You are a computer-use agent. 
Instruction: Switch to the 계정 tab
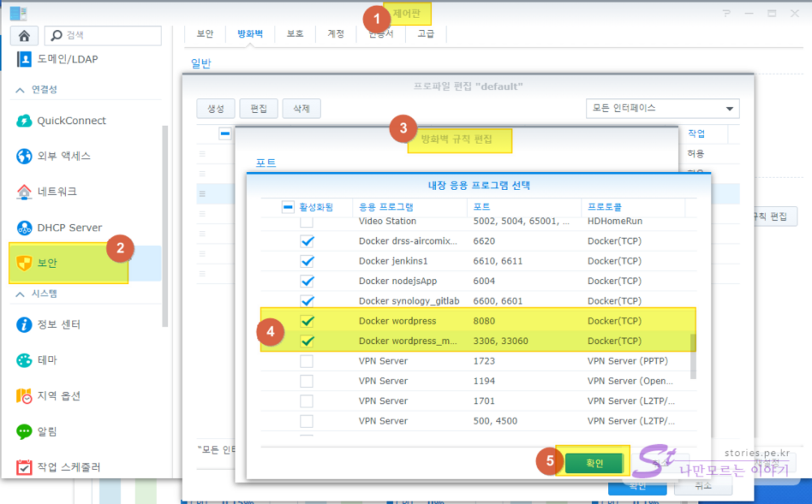(x=336, y=33)
